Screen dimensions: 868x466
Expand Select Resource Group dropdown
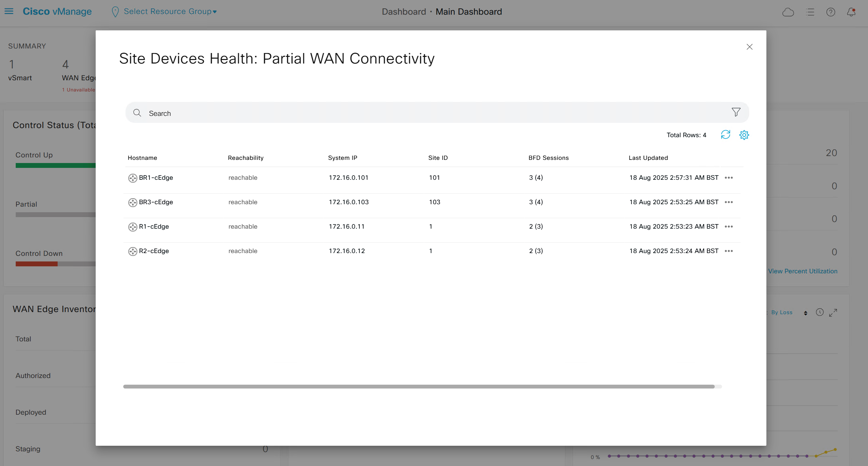point(170,12)
